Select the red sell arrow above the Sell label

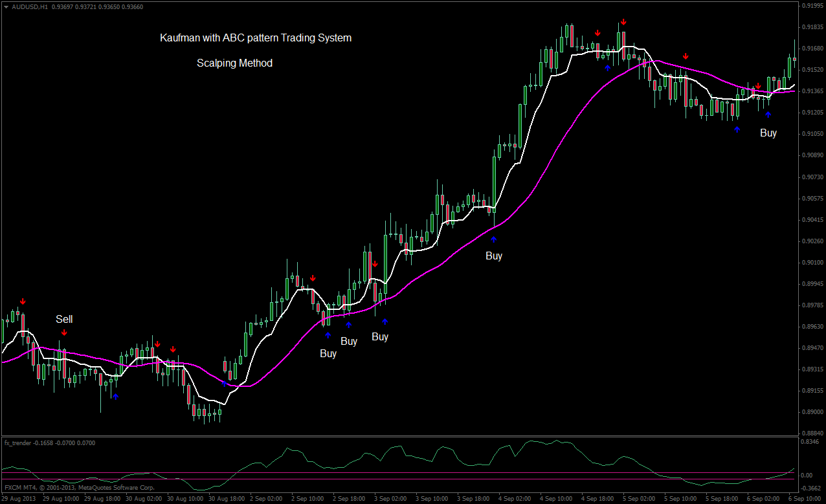(x=24, y=300)
